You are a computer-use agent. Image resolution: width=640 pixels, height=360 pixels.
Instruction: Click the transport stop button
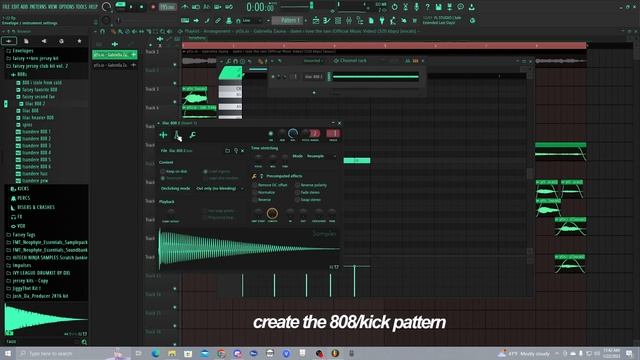(x=142, y=7)
